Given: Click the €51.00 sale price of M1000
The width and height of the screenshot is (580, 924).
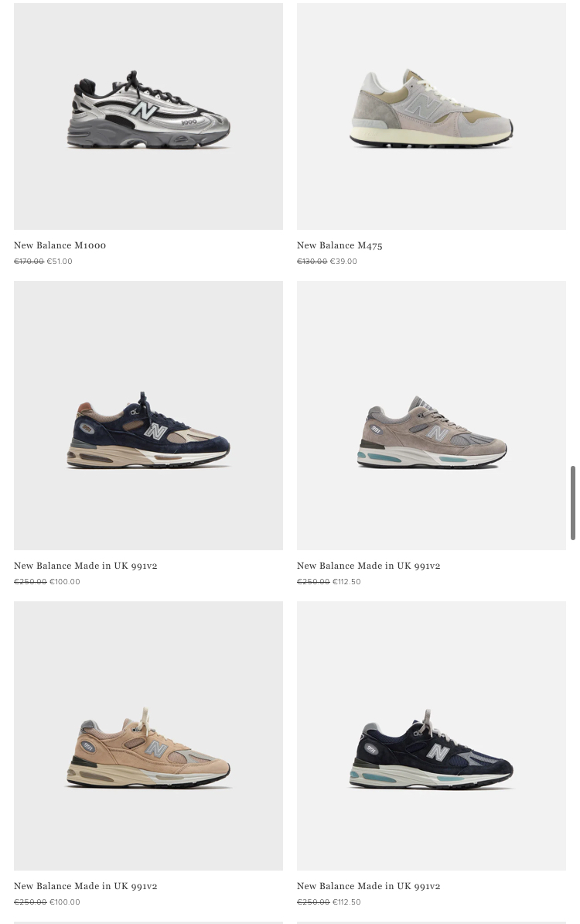Looking at the screenshot, I should 60,261.
